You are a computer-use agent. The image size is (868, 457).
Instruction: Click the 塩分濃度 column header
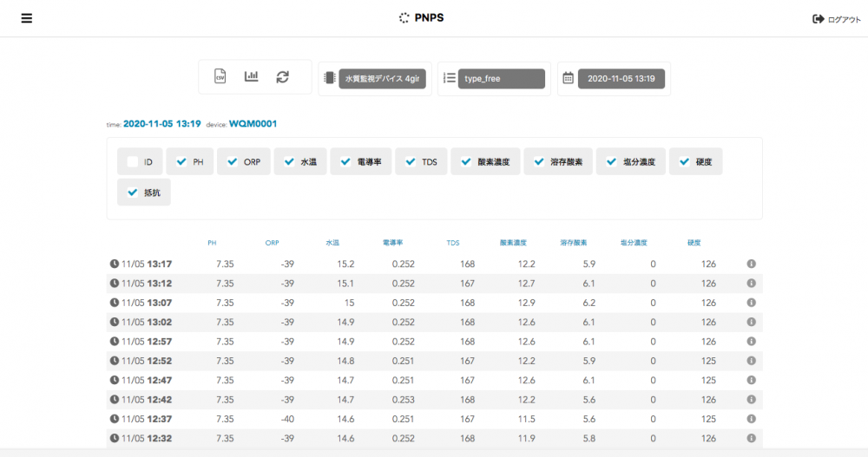point(634,243)
